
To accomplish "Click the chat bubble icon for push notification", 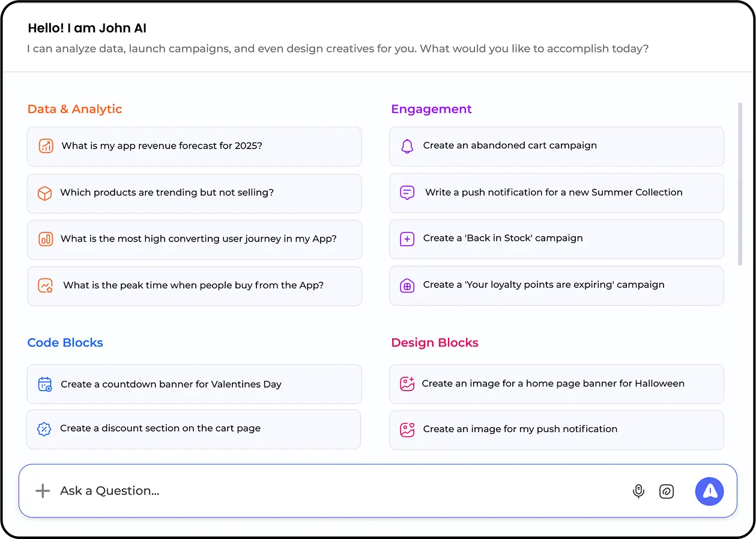I will (407, 193).
